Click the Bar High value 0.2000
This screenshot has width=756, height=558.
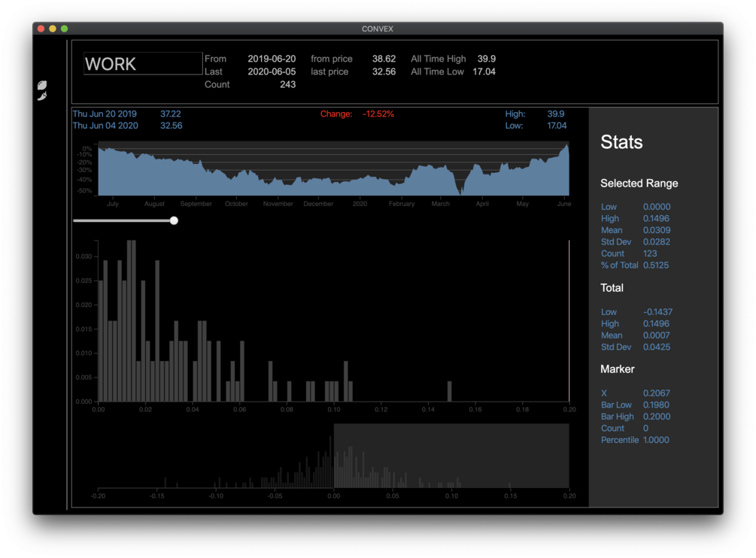click(656, 417)
